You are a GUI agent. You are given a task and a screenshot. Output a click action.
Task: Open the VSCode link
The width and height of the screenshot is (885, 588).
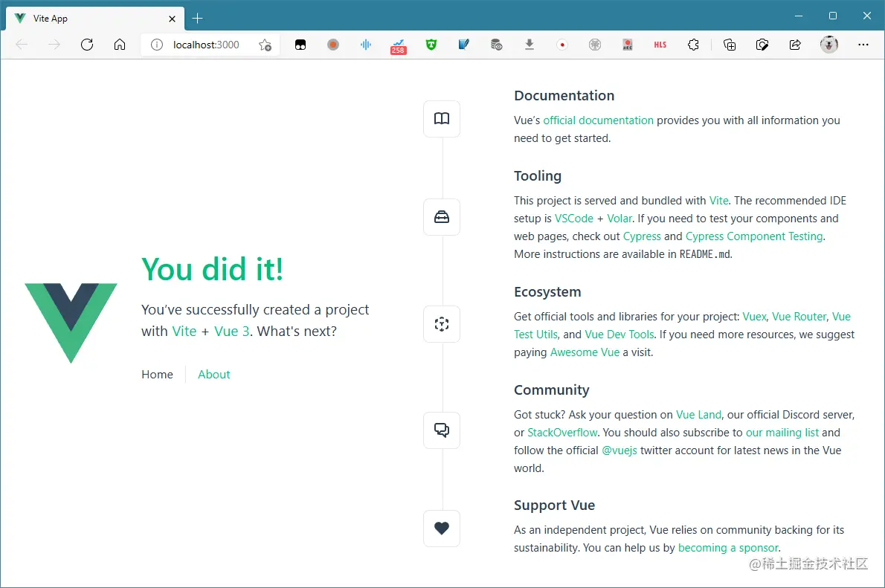tap(574, 219)
